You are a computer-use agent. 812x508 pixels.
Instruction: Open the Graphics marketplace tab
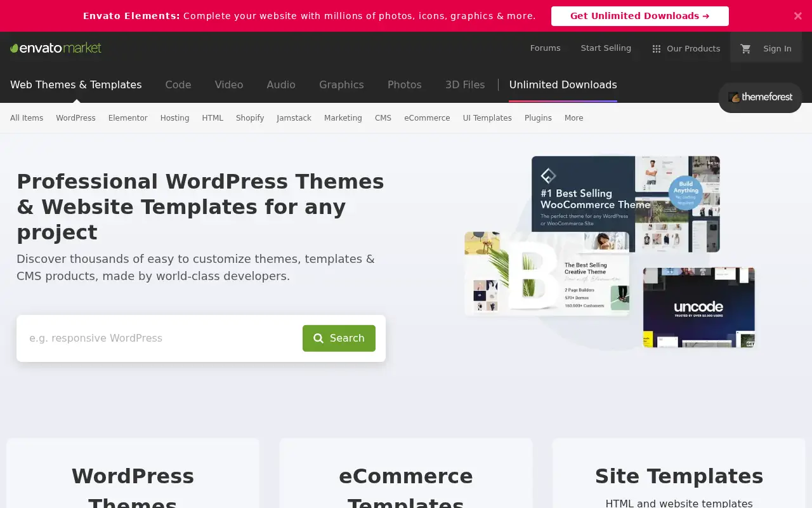341,84
